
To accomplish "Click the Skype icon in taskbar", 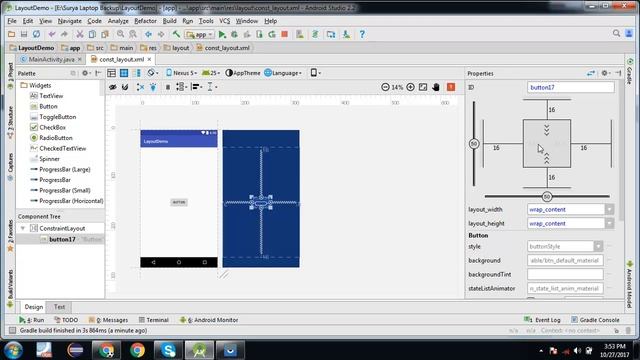I will pos(168,350).
